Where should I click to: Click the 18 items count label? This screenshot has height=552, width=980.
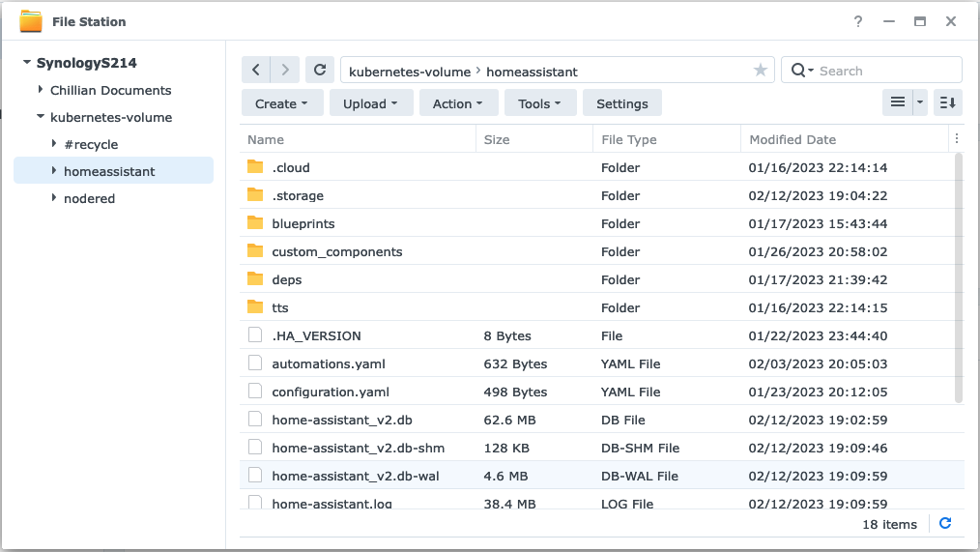tap(889, 524)
